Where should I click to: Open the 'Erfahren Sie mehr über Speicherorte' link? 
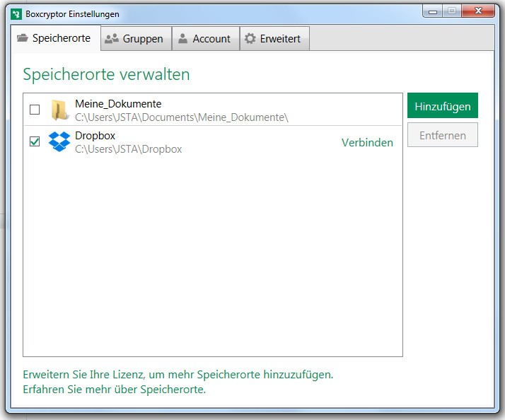[x=115, y=390]
